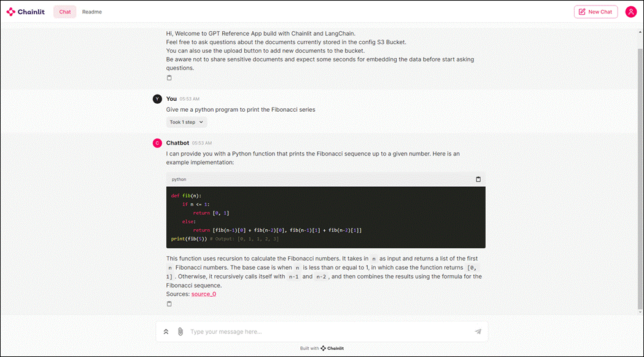Copy the python code block

[x=478, y=179]
